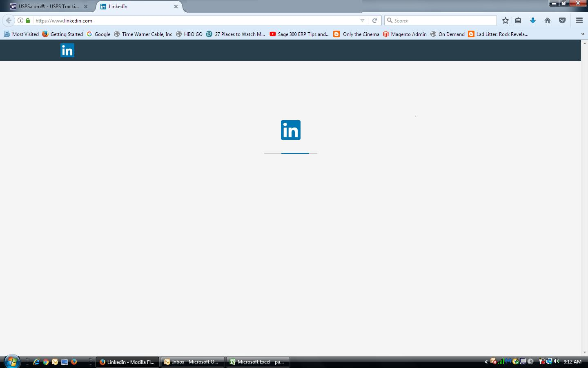The height and width of the screenshot is (368, 588).
Task: Open the Magento Admin bookmark
Action: coord(405,34)
